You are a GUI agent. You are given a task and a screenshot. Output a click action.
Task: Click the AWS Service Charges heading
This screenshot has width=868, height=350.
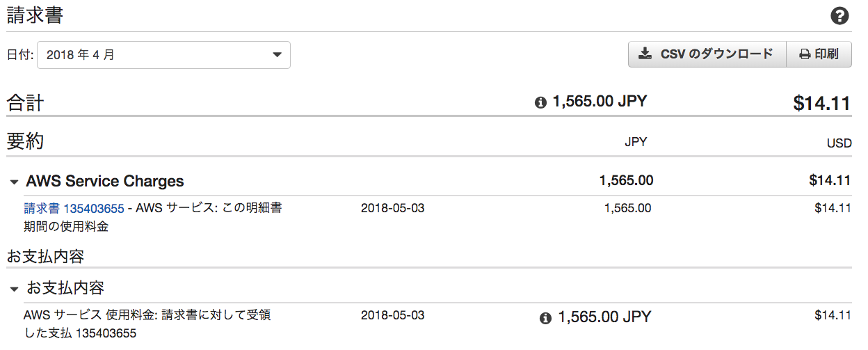tap(105, 182)
